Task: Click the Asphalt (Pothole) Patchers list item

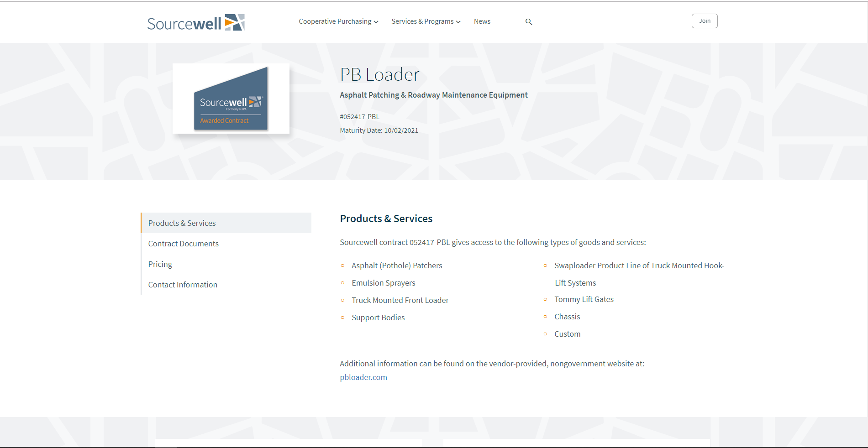Action: tap(396, 266)
